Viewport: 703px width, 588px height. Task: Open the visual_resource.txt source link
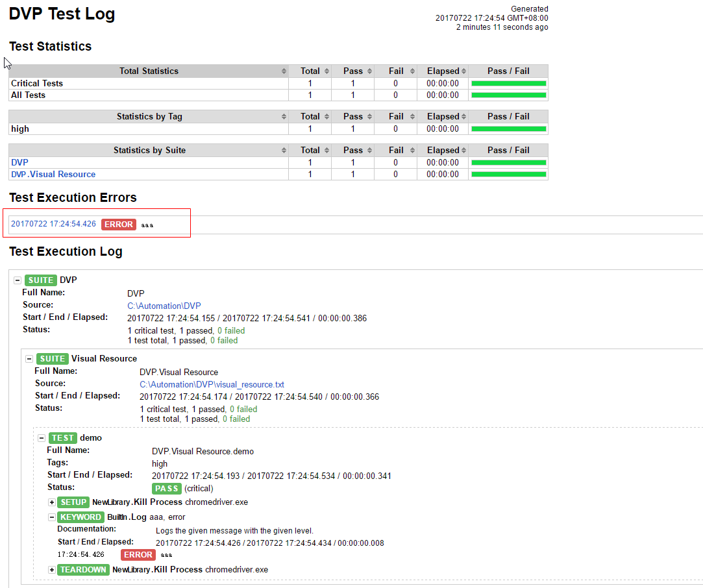point(212,384)
